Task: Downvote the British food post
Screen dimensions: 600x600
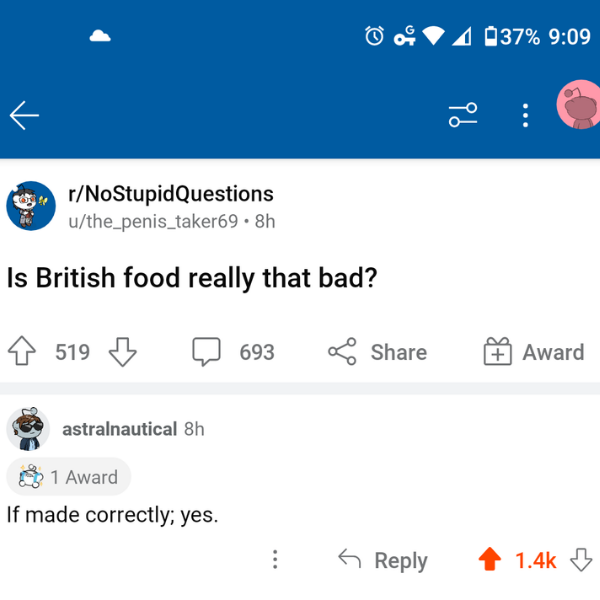Action: click(x=122, y=352)
